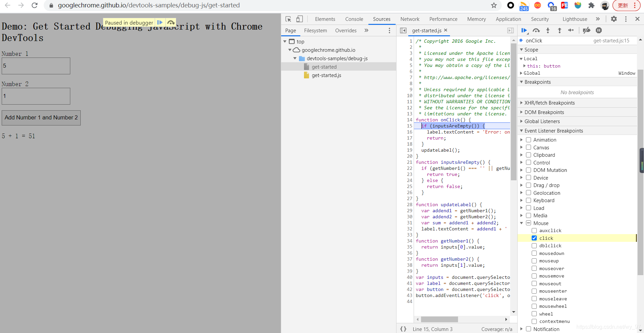Go back in browser history
Screen dimensions: 644x333
[x=7, y=5]
